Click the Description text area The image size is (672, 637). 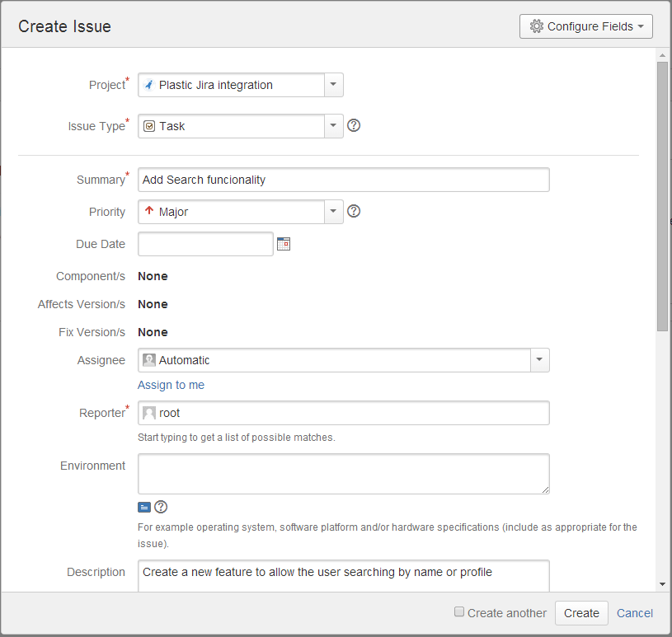[344, 576]
